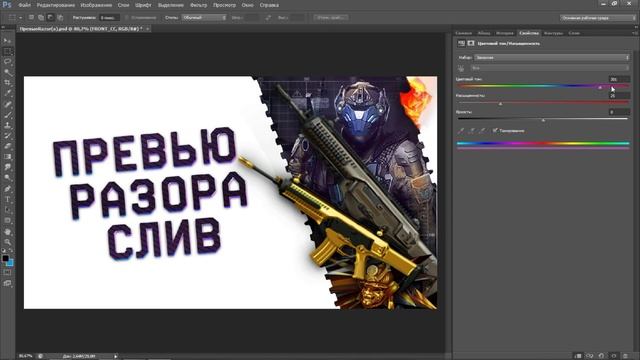The width and height of the screenshot is (640, 360).
Task: Select the Move tool
Action: click(x=7, y=41)
